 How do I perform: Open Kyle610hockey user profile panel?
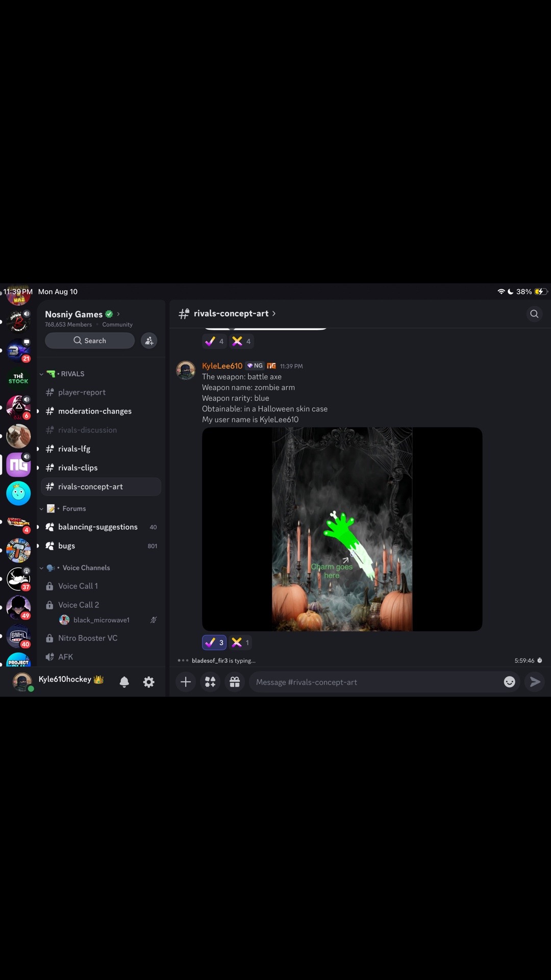click(x=59, y=681)
